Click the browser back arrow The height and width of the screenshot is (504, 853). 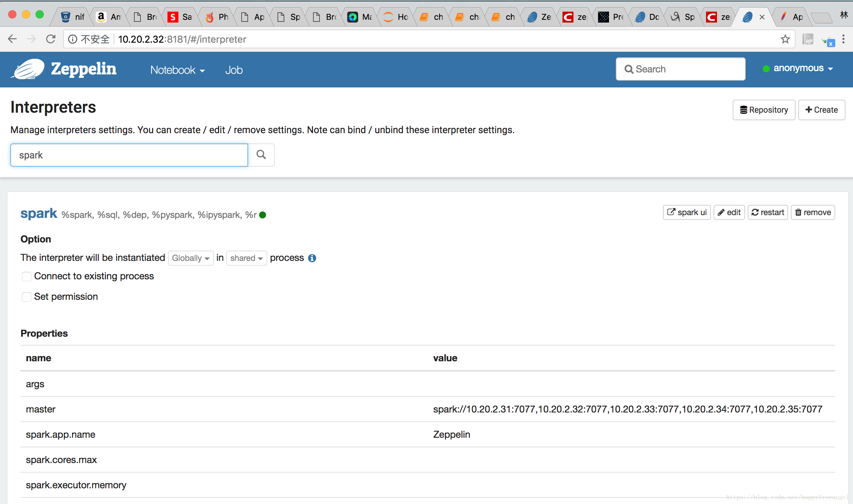pyautogui.click(x=12, y=39)
